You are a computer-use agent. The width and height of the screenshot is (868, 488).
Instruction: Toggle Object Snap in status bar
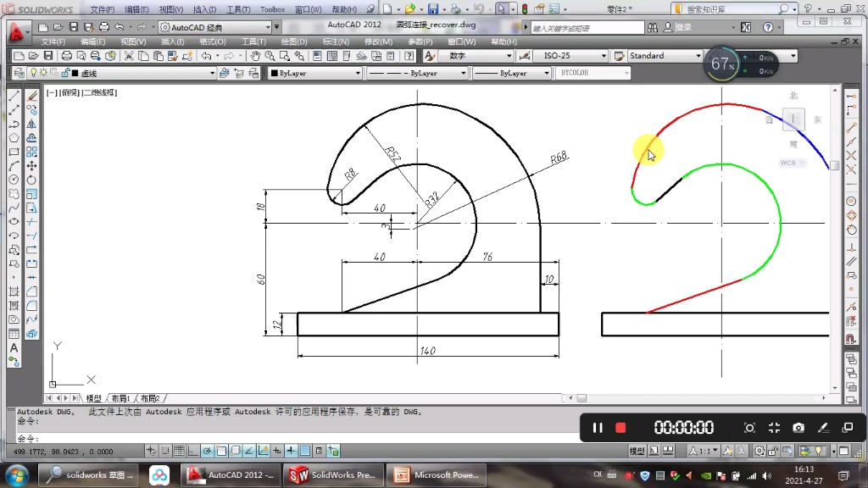(x=220, y=452)
